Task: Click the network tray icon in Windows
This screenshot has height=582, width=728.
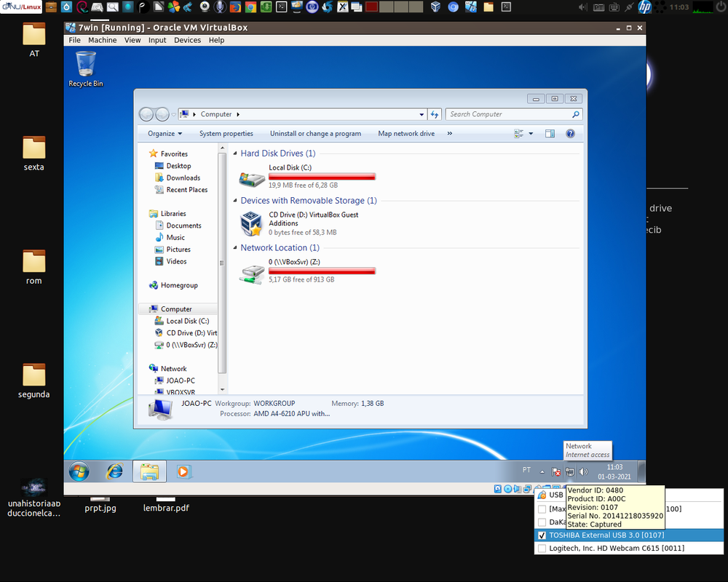Action: coord(570,472)
